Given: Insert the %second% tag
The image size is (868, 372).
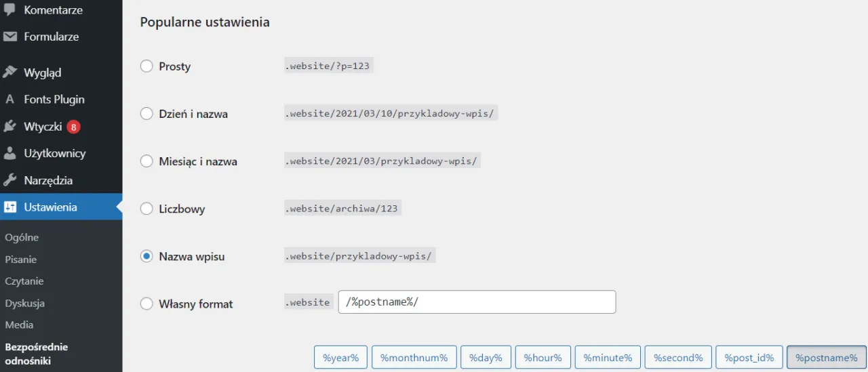Looking at the screenshot, I should (x=678, y=358).
